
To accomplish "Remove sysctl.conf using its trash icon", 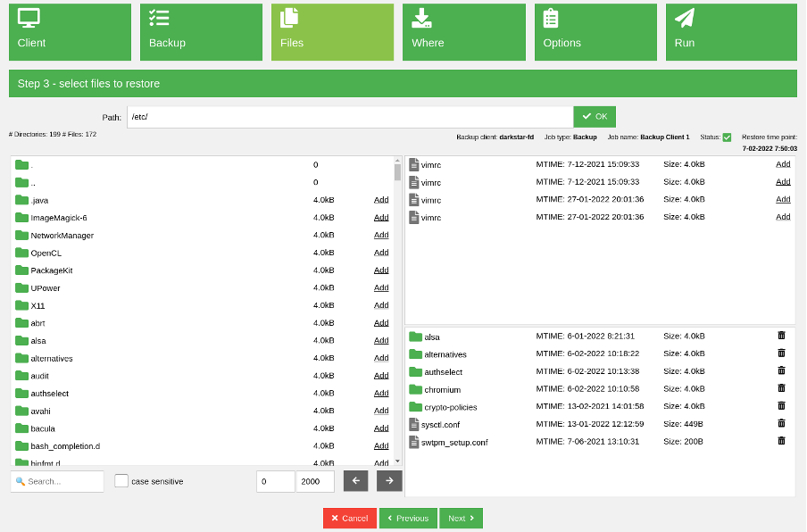I will point(781,423).
